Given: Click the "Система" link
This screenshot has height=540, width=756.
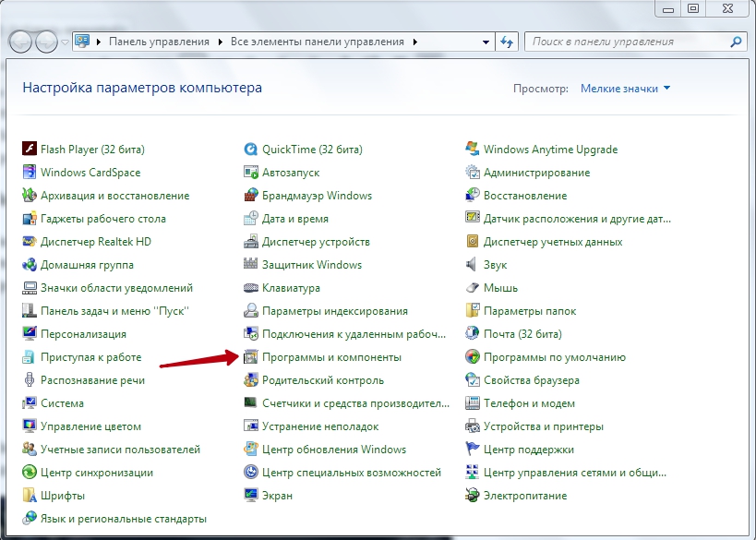Looking at the screenshot, I should pos(62,403).
